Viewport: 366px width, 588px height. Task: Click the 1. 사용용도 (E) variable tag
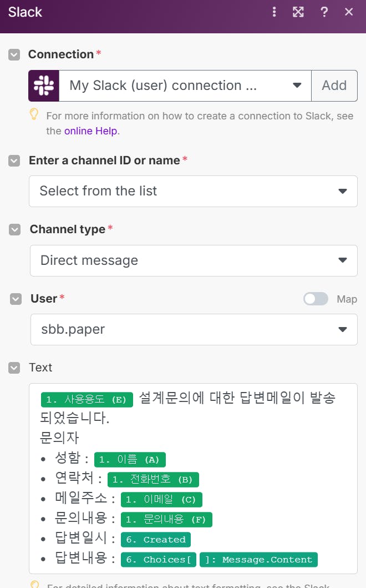pos(87,400)
